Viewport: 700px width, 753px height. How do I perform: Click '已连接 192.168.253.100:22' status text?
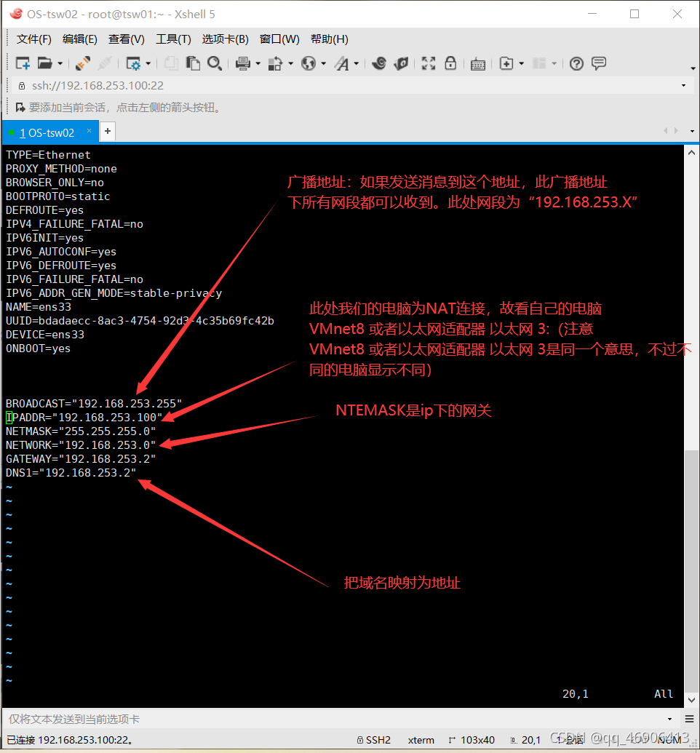70,740
